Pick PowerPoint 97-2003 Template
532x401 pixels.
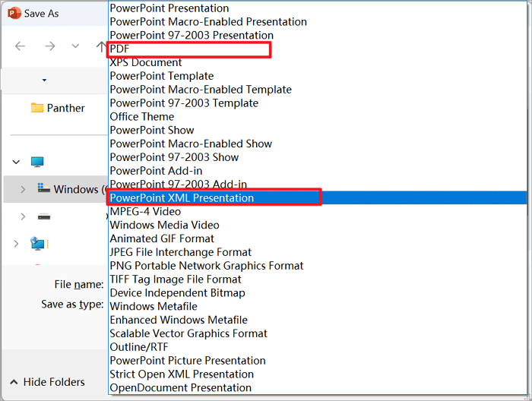click(x=318, y=103)
